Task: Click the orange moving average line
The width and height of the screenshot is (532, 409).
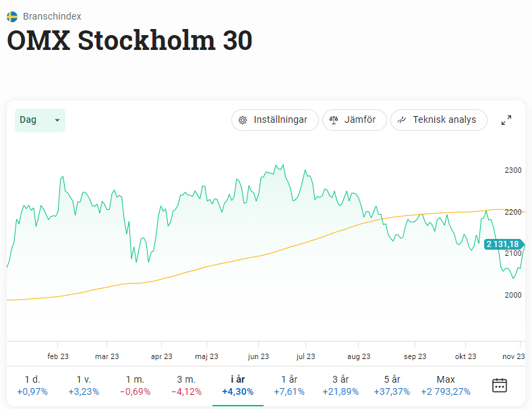Action: tap(270, 253)
